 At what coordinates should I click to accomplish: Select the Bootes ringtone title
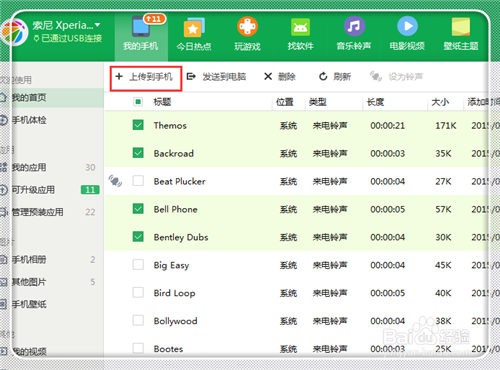click(168, 349)
